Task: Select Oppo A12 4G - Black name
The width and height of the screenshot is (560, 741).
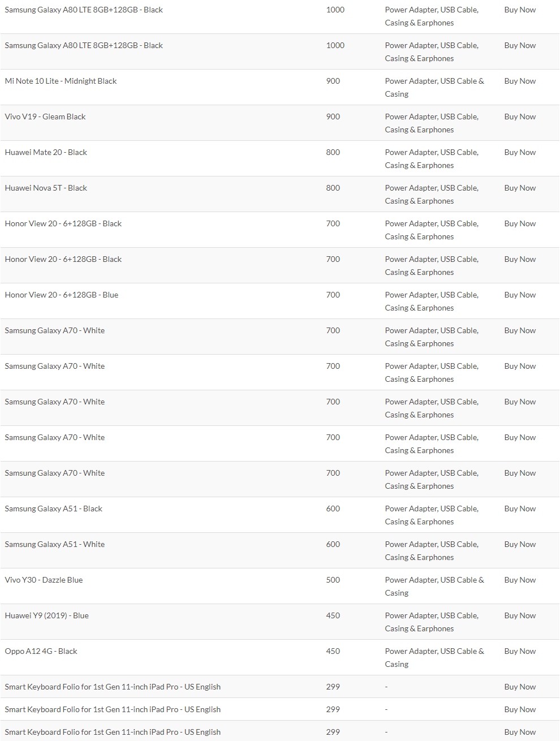Action: pos(41,651)
